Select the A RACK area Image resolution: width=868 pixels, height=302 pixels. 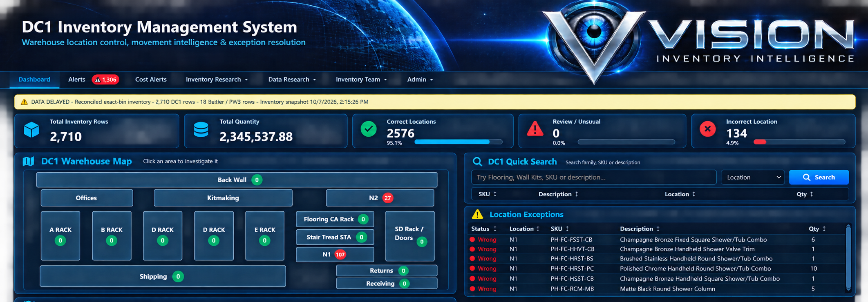coord(60,235)
